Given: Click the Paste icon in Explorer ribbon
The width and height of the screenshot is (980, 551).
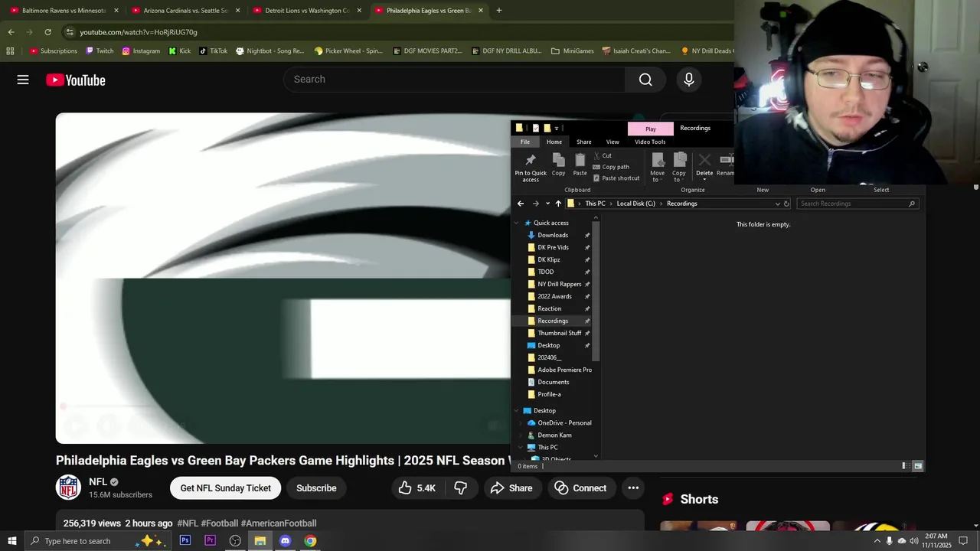Looking at the screenshot, I should [580, 165].
